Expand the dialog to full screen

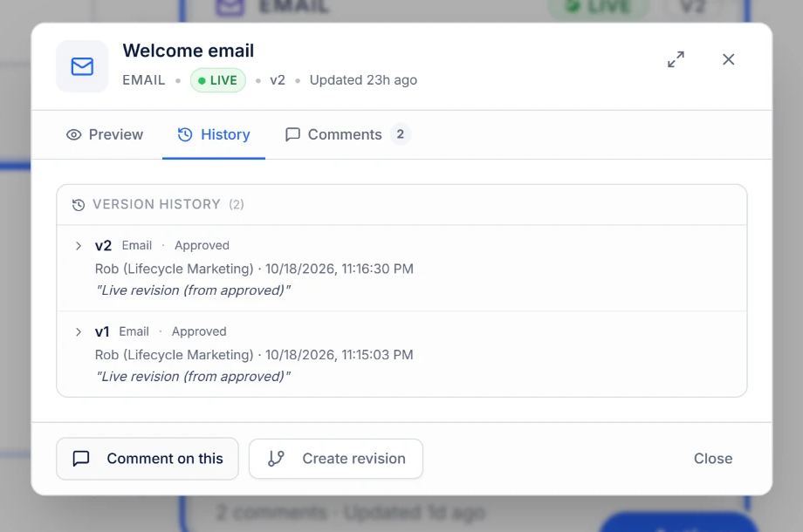pyautogui.click(x=676, y=59)
